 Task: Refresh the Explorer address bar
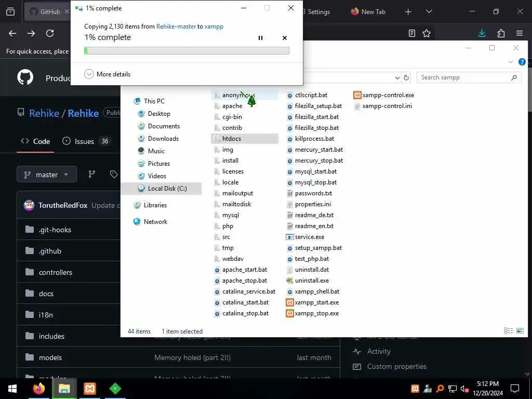pyautogui.click(x=406, y=78)
